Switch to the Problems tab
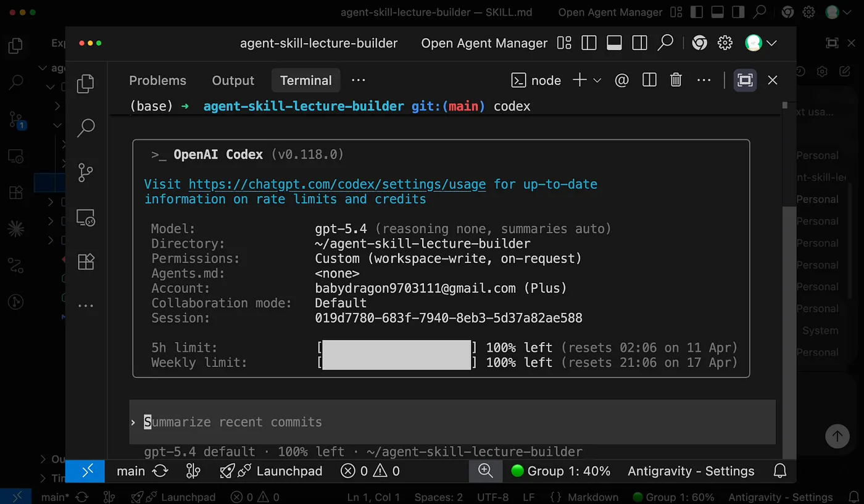The image size is (864, 504). point(157,80)
